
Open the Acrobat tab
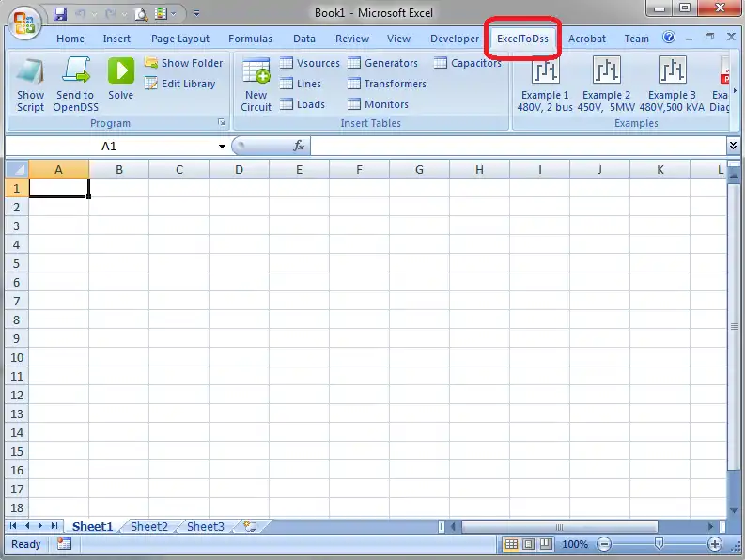(587, 39)
